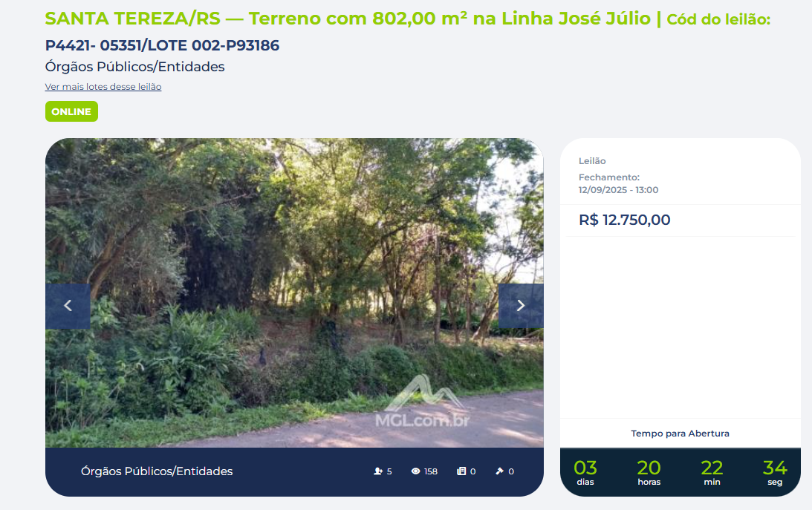812x510 pixels.
Task: Click 'Órgãos Públicos/Entidades' under the title
Action: coord(134,67)
